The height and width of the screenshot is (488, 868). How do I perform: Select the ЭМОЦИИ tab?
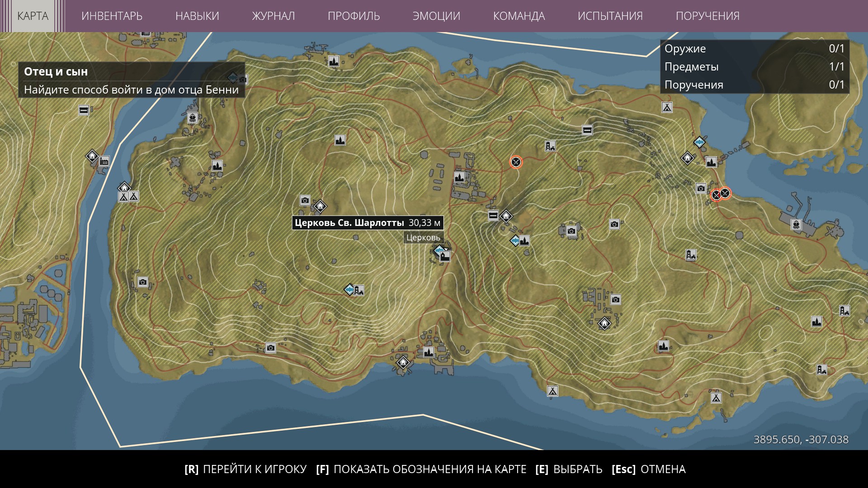436,16
